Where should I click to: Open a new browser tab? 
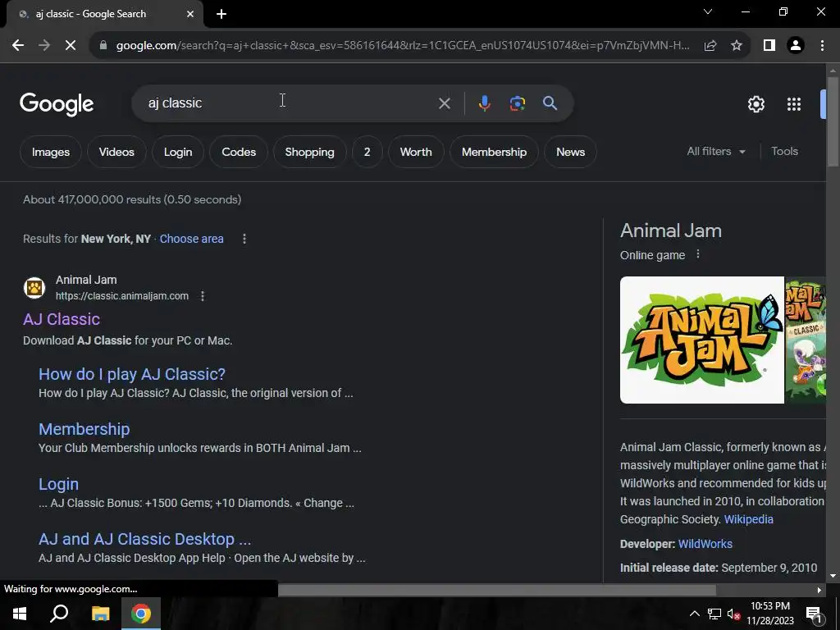pyautogui.click(x=221, y=14)
